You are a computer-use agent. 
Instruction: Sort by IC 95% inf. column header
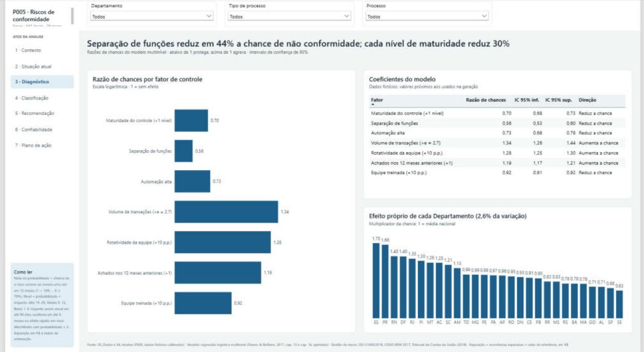tap(527, 100)
